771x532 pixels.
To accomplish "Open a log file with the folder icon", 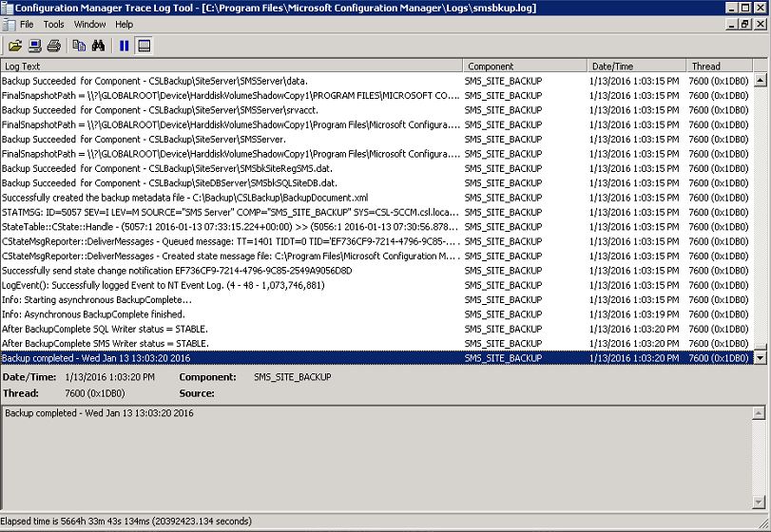I will 15,46.
